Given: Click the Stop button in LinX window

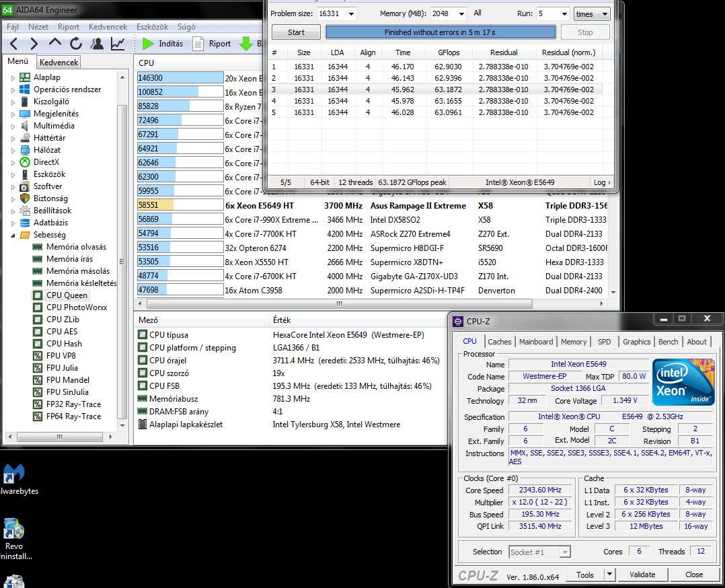Looking at the screenshot, I should click(585, 32).
